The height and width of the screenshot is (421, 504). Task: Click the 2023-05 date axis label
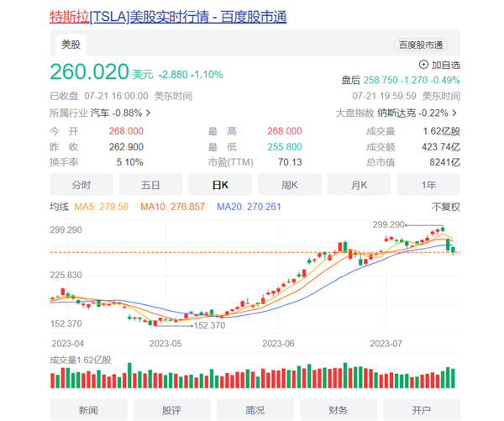165,344
